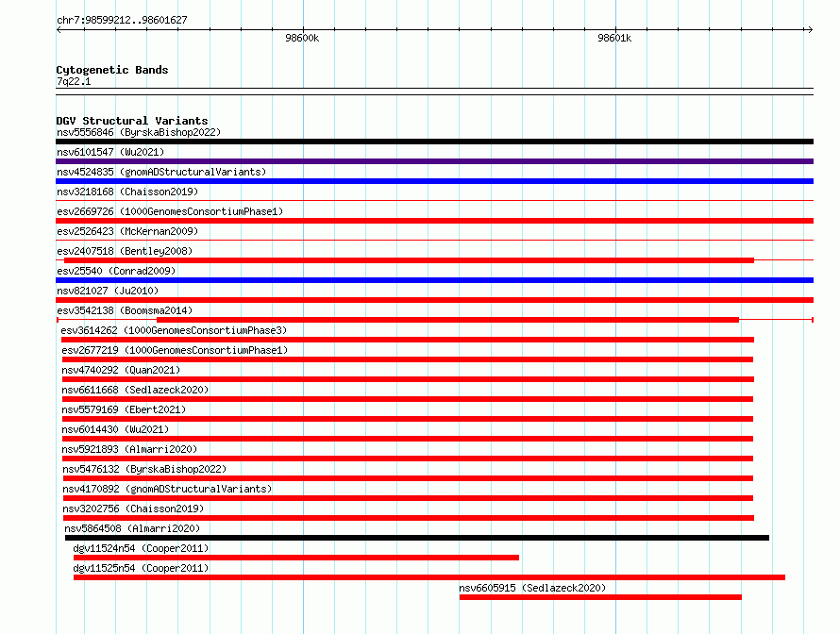
Task: Select the blue nsv4524835 variant bar
Action: tap(434, 181)
